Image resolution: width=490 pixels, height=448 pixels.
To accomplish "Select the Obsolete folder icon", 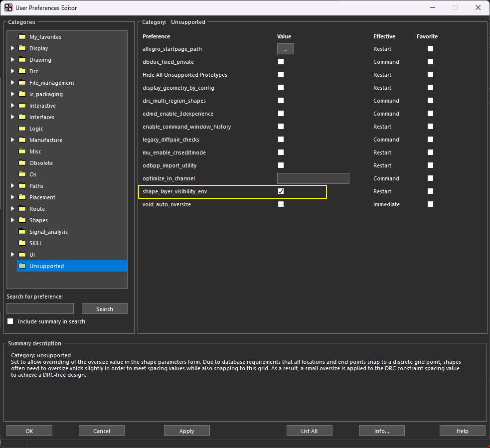I will [x=22, y=163].
